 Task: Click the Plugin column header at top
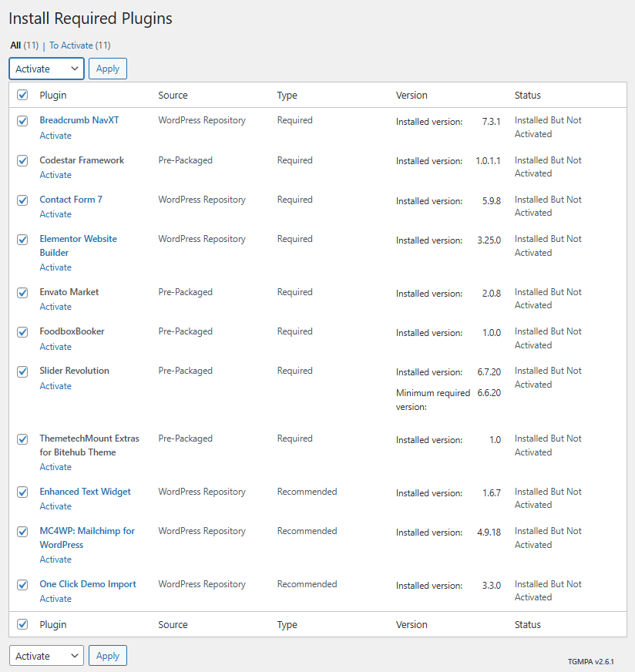click(x=52, y=95)
